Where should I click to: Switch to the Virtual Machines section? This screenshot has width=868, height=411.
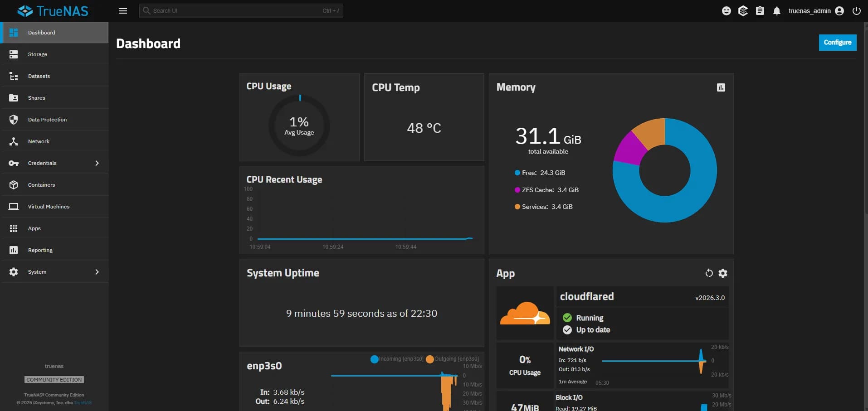(x=49, y=206)
